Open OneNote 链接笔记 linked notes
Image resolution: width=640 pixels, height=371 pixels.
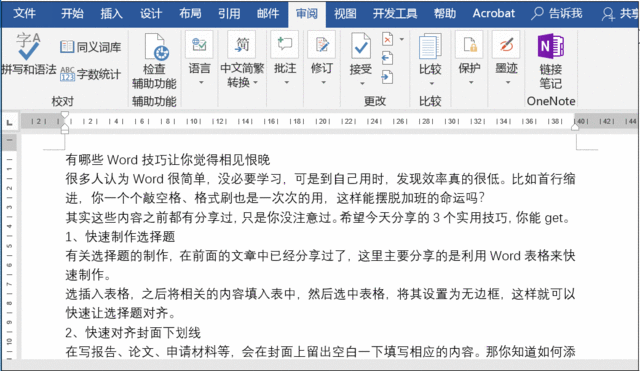551,61
